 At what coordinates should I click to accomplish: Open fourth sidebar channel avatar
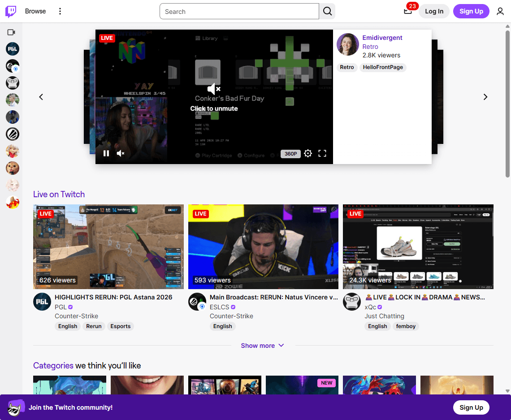pos(13,100)
